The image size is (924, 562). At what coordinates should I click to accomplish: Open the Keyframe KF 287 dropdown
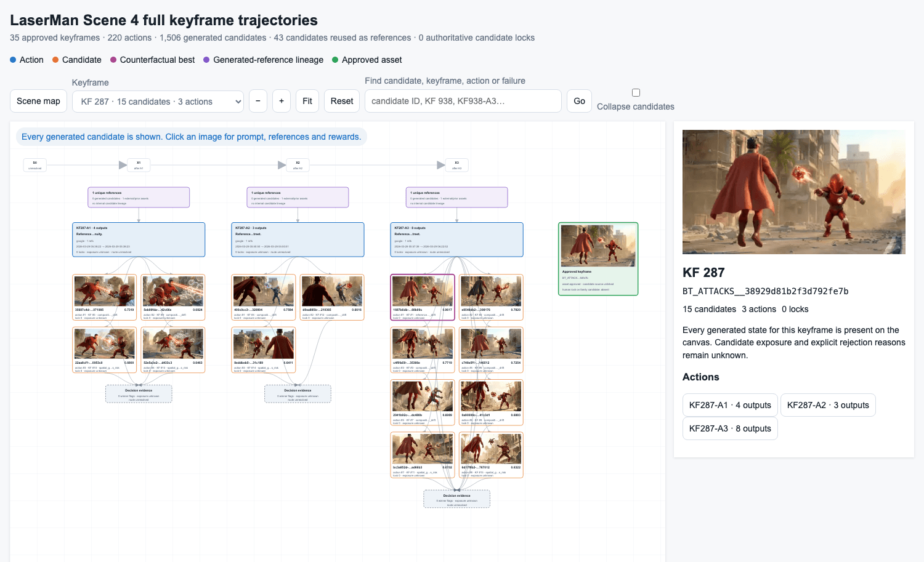point(158,102)
